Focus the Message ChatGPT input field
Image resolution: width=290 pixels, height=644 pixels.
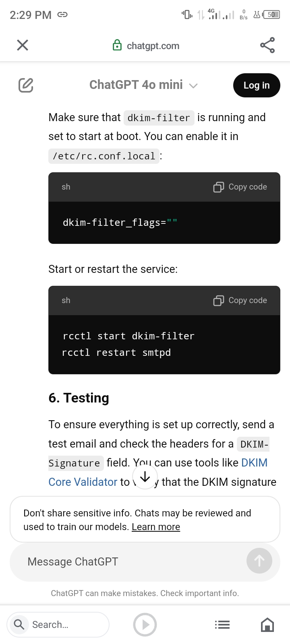coord(129,561)
